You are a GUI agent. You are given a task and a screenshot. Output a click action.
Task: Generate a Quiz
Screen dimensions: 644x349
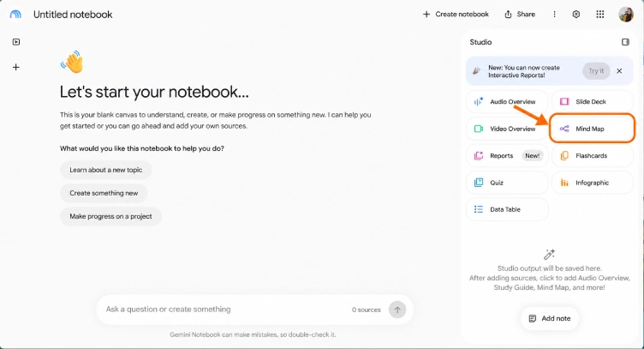pos(507,183)
